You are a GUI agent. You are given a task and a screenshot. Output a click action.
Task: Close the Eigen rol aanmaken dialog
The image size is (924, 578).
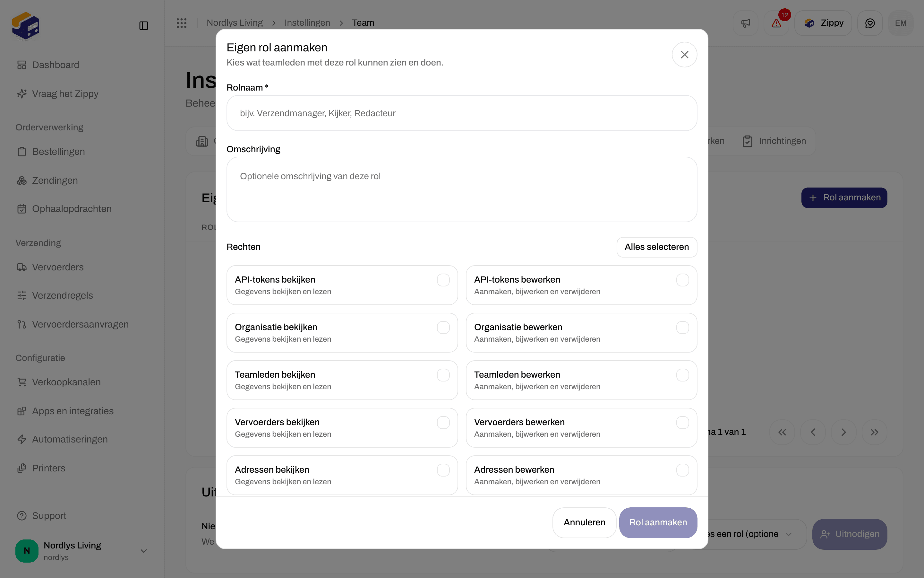click(684, 55)
